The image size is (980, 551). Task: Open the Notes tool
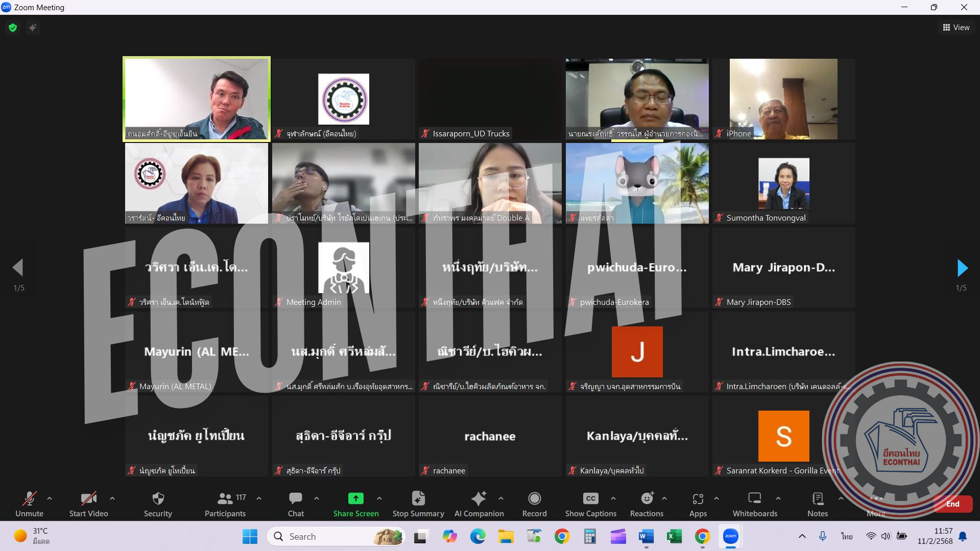pos(817,504)
